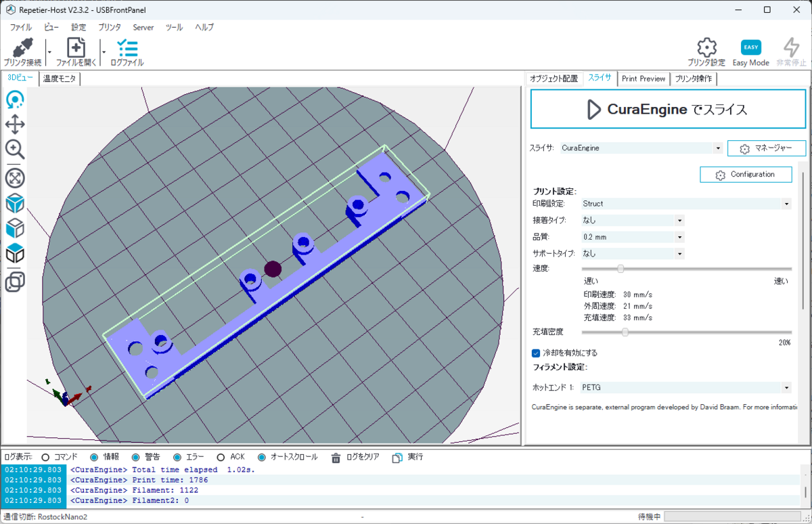Image resolution: width=812 pixels, height=524 pixels.
Task: Click the log line 'Filament2: 0'
Action: 130,500
